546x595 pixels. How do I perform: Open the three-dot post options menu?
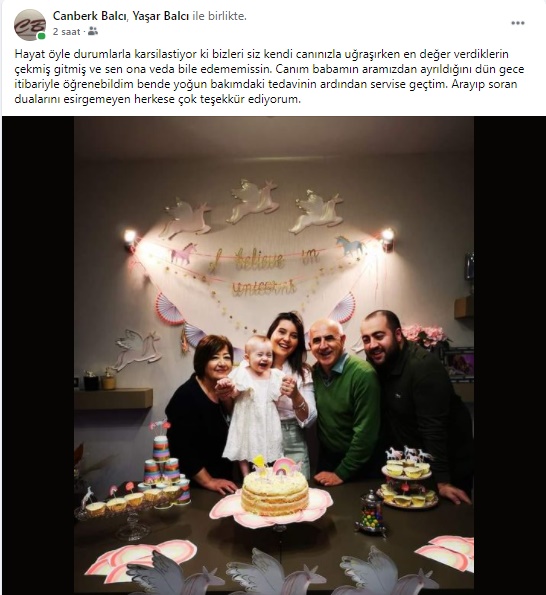point(518,23)
